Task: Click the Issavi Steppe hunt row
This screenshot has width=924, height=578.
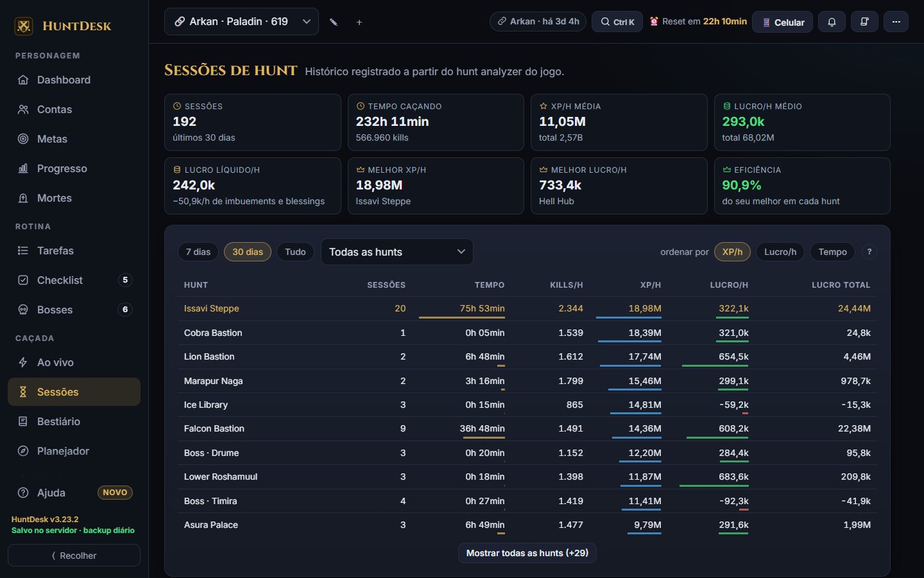Action: point(527,308)
